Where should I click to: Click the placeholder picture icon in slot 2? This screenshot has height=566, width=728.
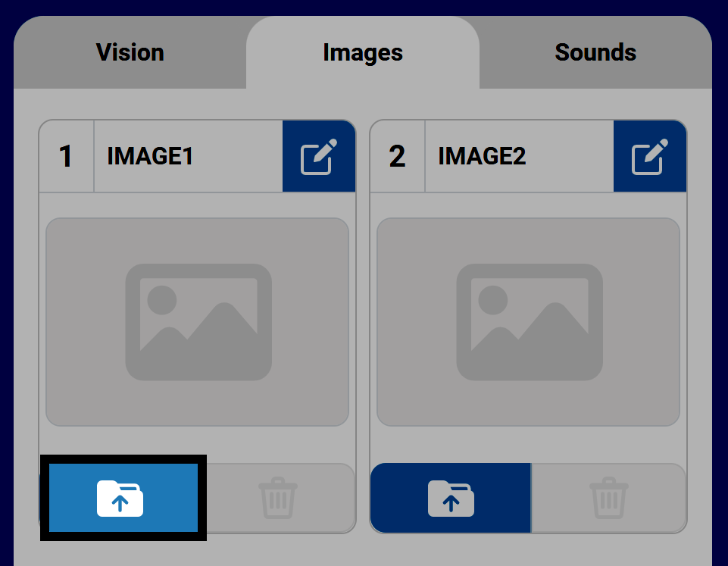coord(529,322)
